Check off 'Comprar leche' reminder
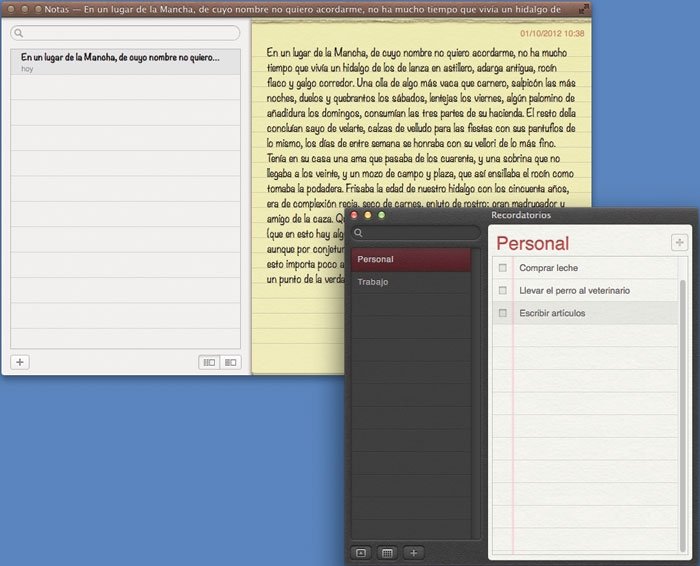 [x=503, y=268]
